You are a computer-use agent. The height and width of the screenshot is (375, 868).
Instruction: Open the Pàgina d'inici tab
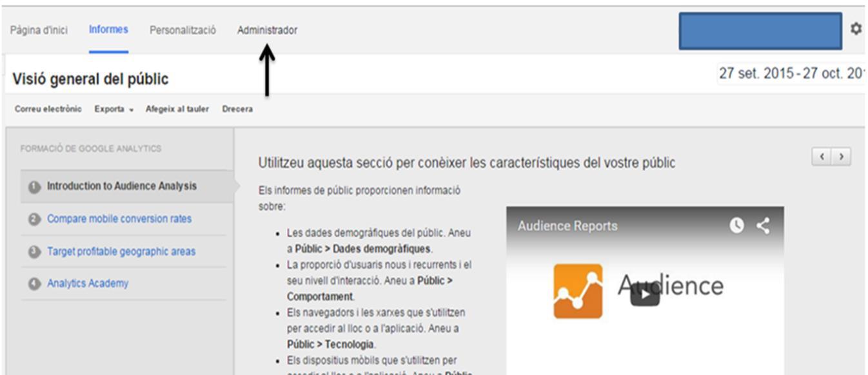[39, 30]
